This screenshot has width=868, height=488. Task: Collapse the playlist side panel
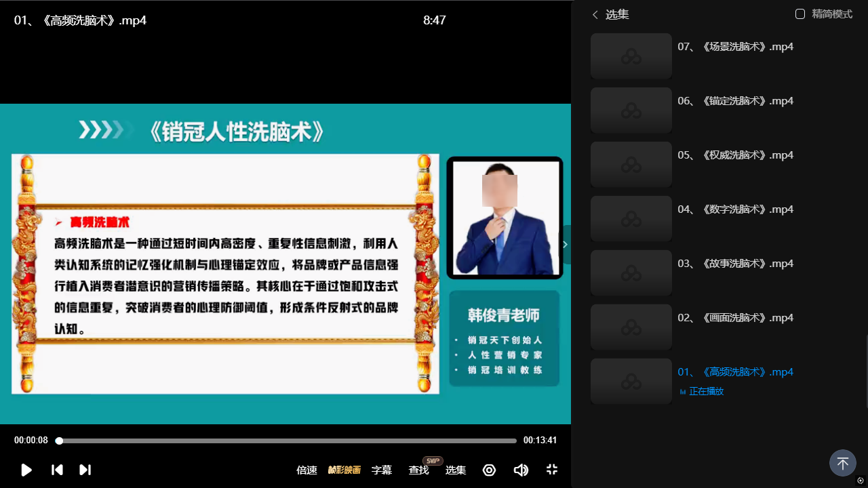[565, 245]
